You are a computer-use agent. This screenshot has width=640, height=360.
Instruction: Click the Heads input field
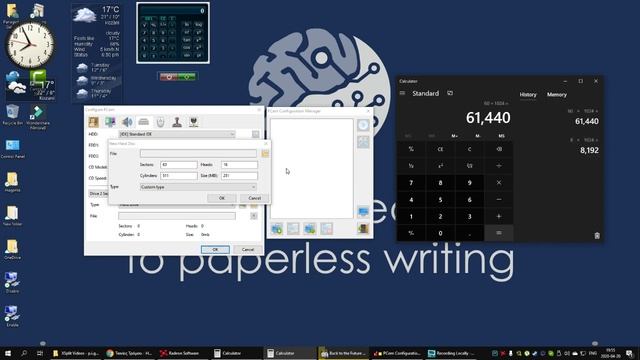tap(240, 164)
